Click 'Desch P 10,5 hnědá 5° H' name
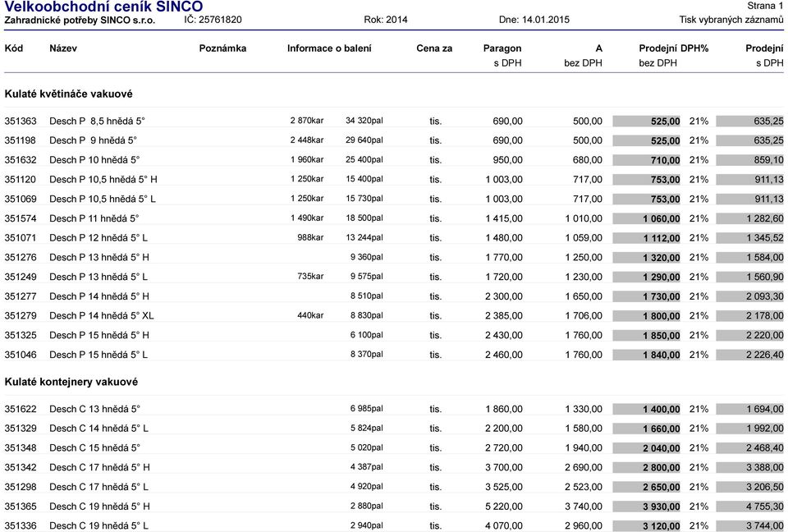This screenshot has width=788, height=532. pos(103,180)
